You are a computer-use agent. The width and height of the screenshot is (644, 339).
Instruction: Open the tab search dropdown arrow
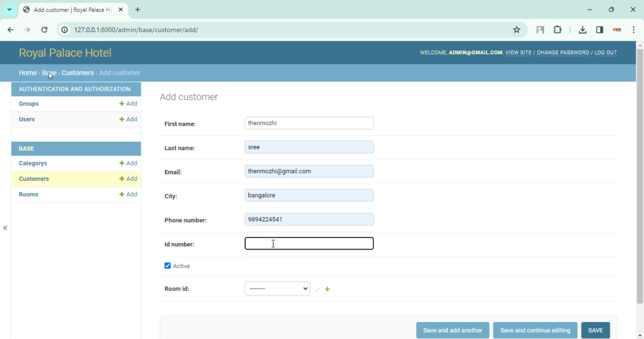[x=9, y=9]
